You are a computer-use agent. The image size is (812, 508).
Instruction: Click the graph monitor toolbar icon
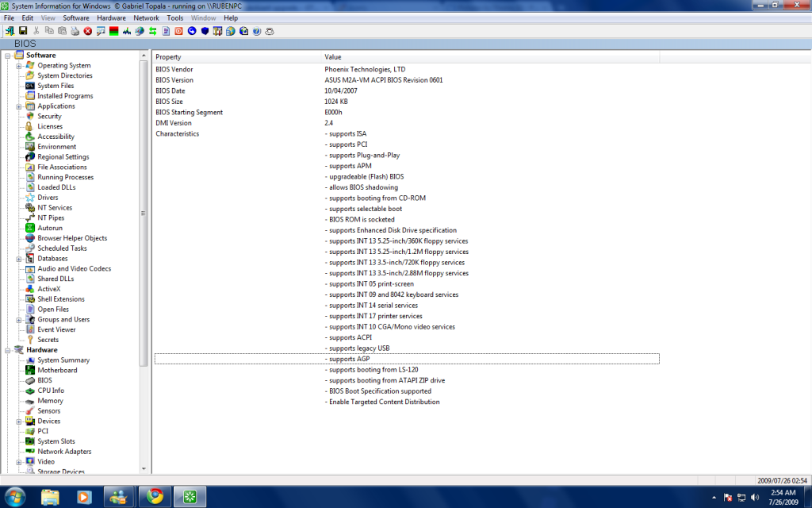(126, 31)
